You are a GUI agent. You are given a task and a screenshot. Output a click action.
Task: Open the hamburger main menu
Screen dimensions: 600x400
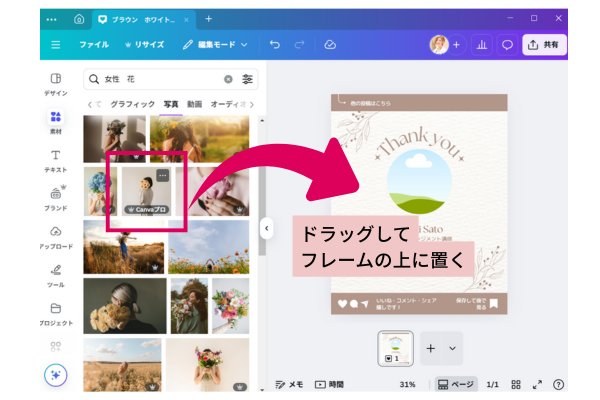[56, 45]
